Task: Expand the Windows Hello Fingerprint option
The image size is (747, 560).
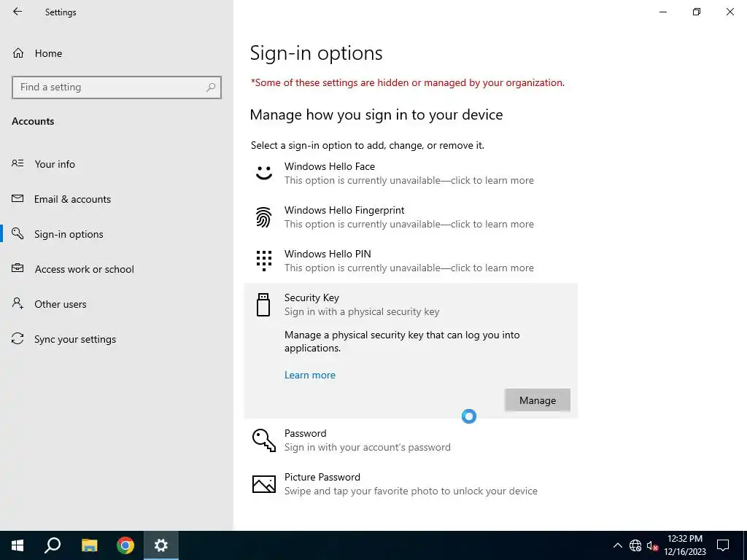Action: [x=411, y=217]
